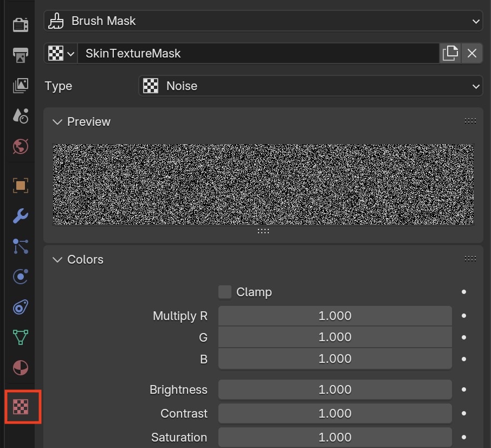Open the Output properties tab
Viewport: 491px width, 448px height.
[x=21, y=55]
